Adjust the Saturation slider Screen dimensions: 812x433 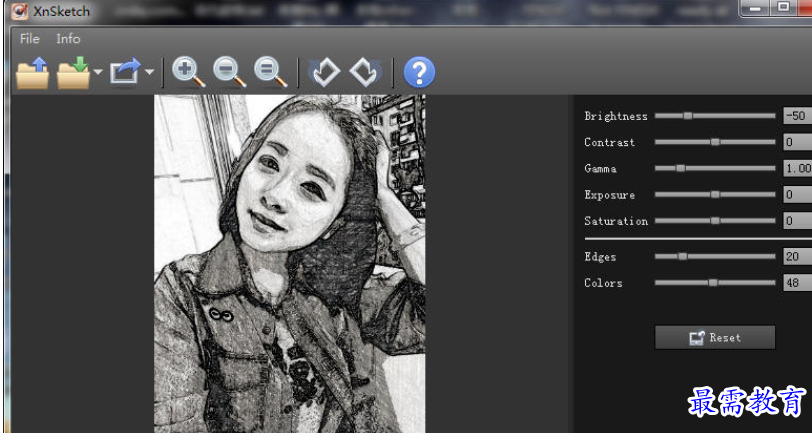tap(715, 221)
